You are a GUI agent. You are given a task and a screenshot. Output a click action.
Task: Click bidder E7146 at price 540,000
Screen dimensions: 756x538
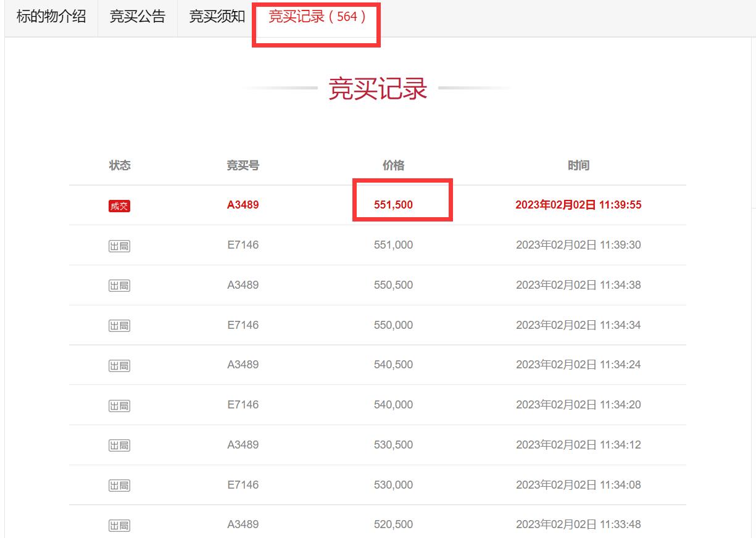pos(243,405)
